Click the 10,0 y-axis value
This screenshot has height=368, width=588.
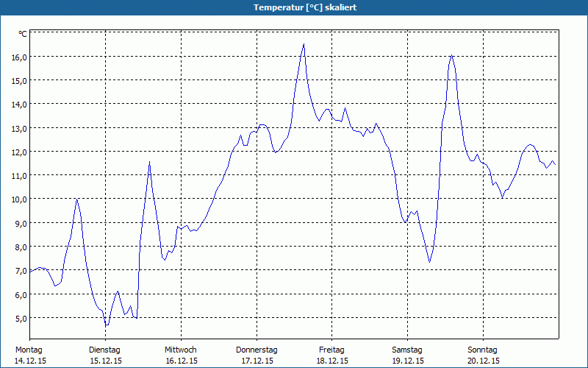pyautogui.click(x=20, y=199)
